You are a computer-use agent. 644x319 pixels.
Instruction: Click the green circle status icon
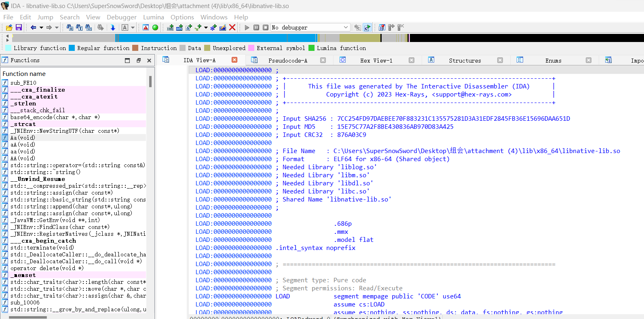click(155, 27)
